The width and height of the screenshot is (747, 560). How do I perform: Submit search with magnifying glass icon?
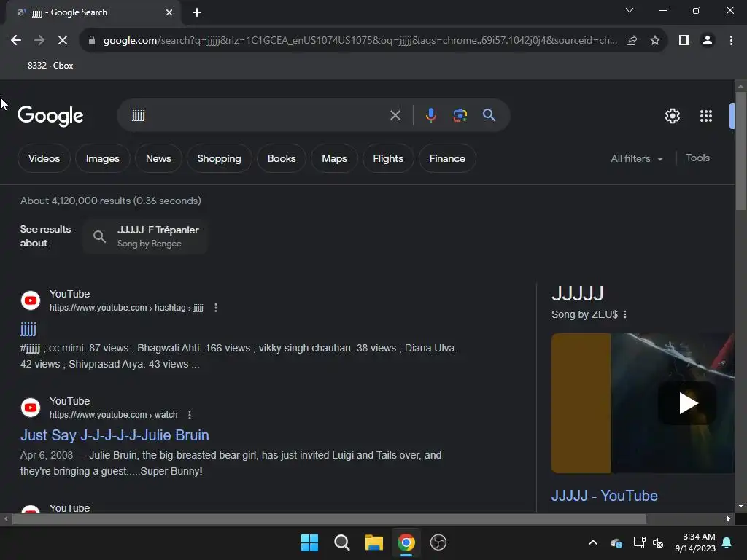(489, 115)
